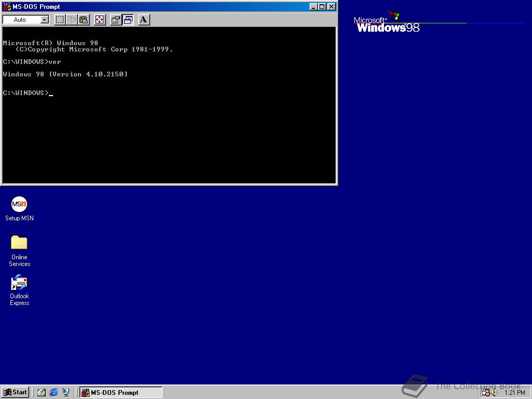Open the Auto font size dropdown
532x399 pixels.
(x=45, y=20)
